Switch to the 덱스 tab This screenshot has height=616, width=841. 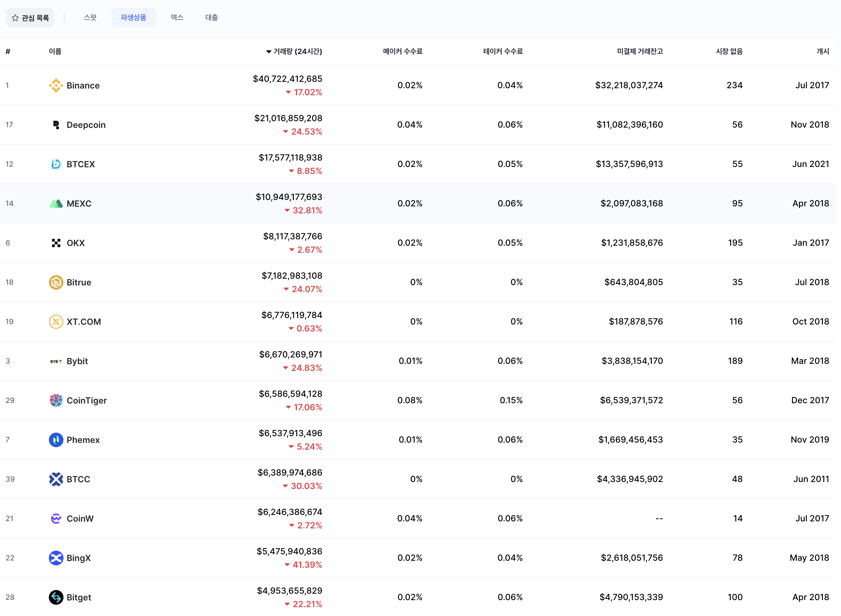point(177,17)
